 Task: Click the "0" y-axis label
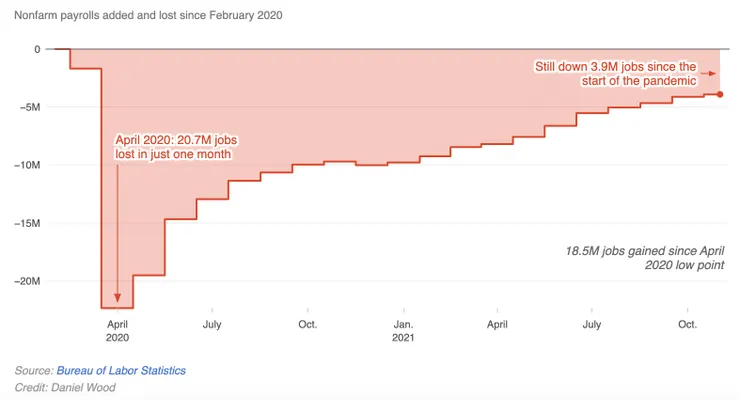(36, 49)
